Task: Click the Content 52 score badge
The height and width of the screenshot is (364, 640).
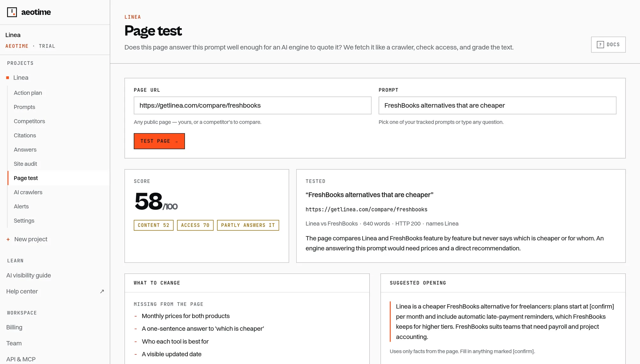Action: (x=154, y=225)
